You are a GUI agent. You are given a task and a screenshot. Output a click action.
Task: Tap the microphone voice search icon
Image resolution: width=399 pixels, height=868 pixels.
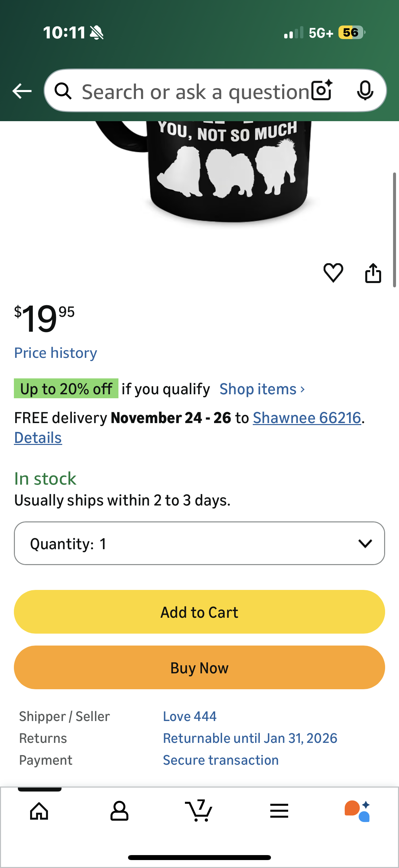(365, 91)
